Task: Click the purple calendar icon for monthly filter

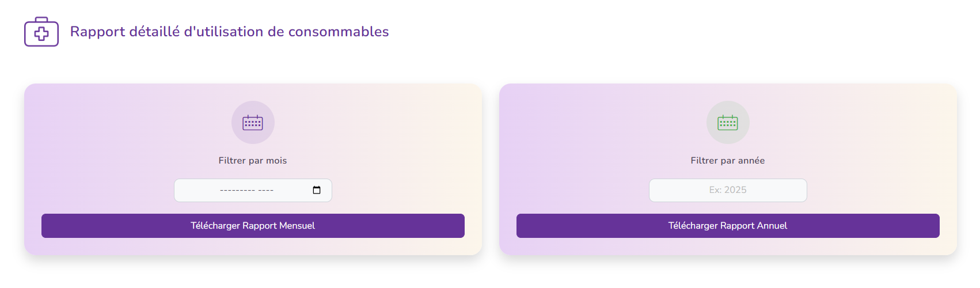Action: (x=253, y=123)
